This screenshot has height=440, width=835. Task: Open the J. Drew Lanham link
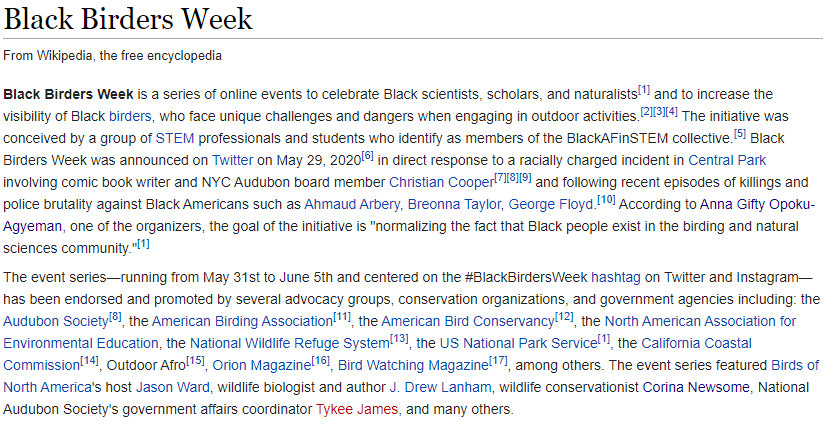440,387
